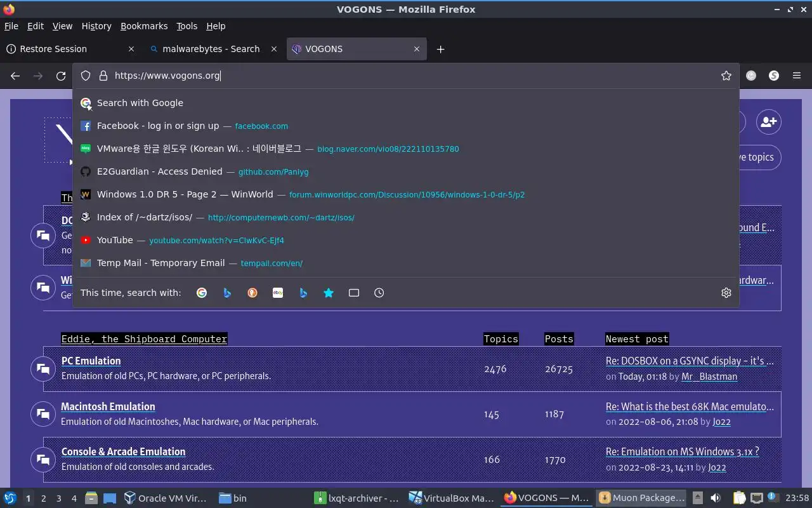Close the VOGONS tab
This screenshot has height=508, width=812.
coord(417,49)
